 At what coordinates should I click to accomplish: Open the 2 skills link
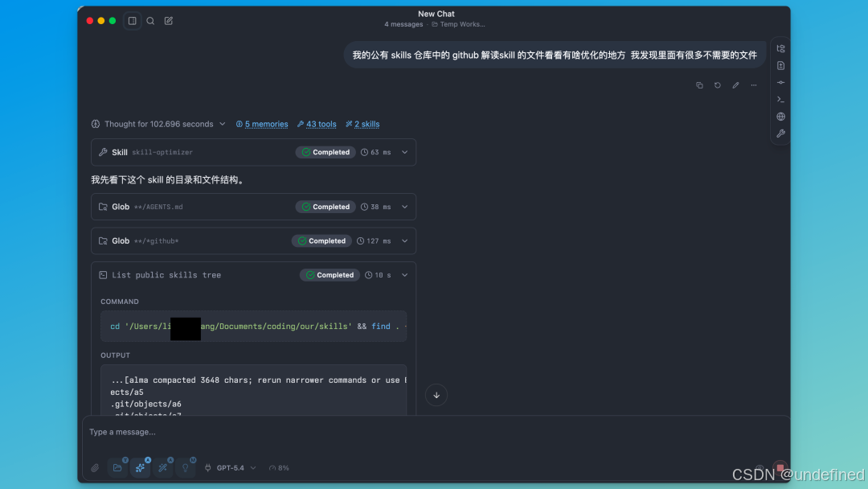coord(362,124)
